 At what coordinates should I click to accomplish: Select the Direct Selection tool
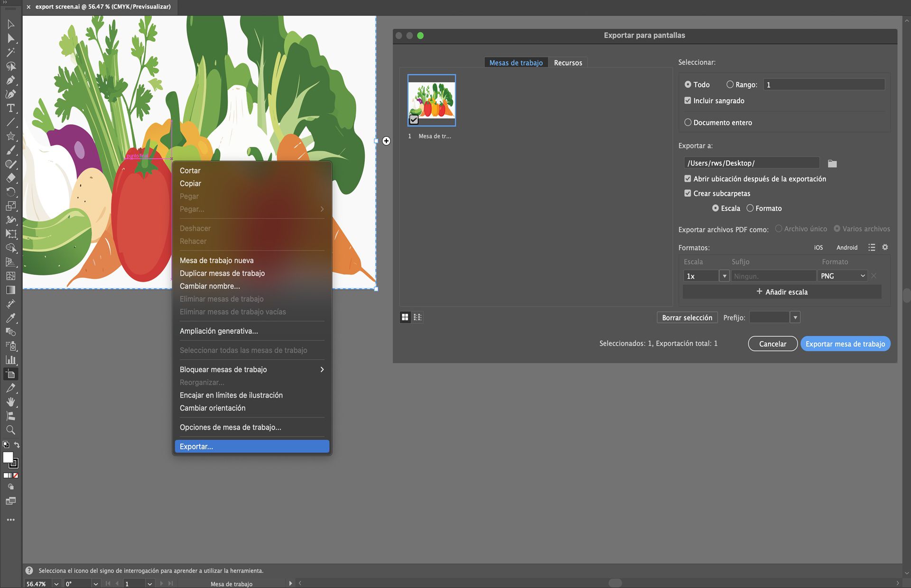[x=11, y=38]
